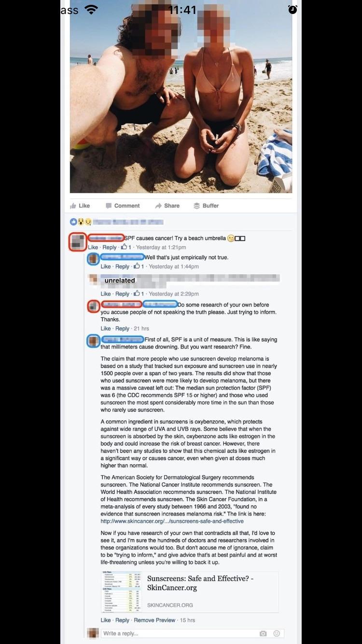This screenshot has height=644, width=362.
Task: Open the alarm clock status bar icon
Action: [292, 9]
